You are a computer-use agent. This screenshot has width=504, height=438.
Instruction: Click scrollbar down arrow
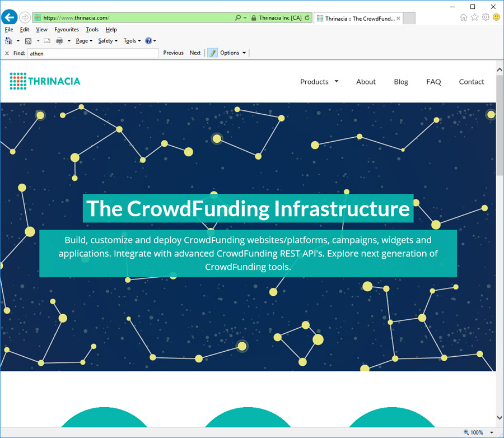tap(500, 418)
